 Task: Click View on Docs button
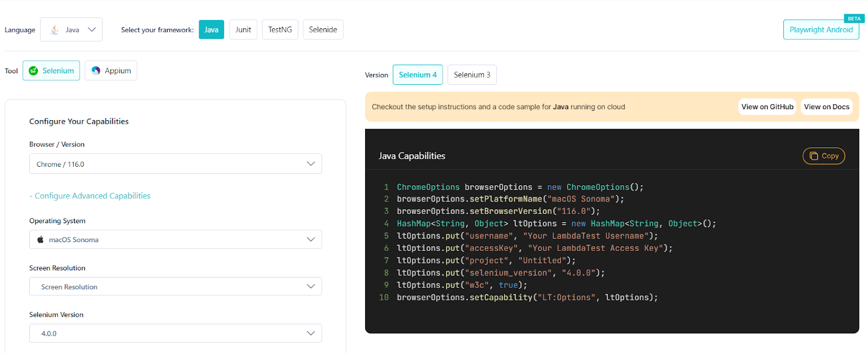(826, 107)
